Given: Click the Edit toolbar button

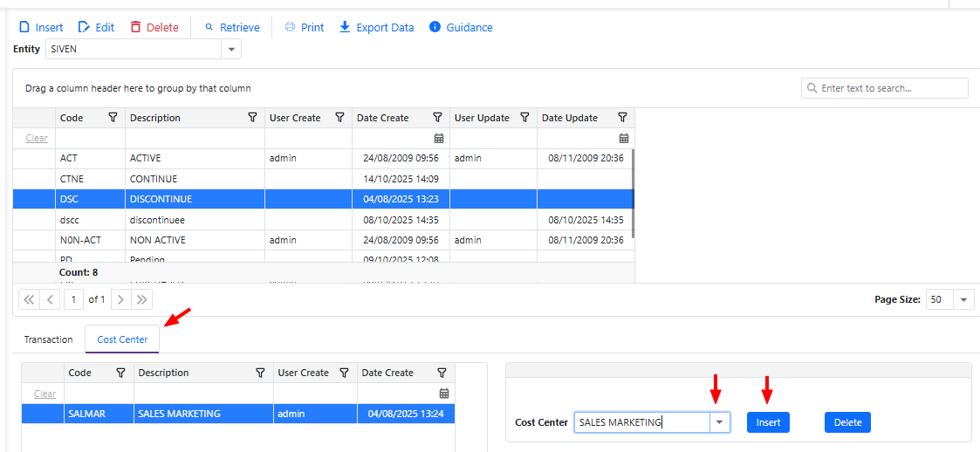Looking at the screenshot, I should pyautogui.click(x=96, y=28).
